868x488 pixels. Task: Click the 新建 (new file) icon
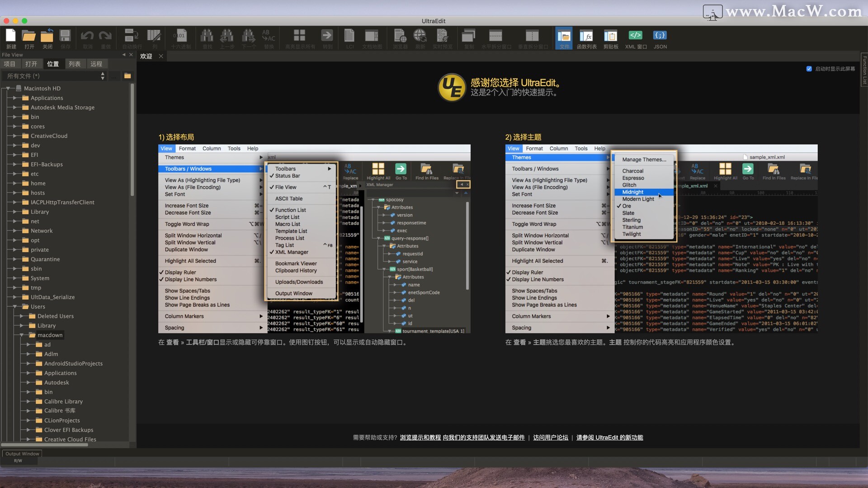10,38
